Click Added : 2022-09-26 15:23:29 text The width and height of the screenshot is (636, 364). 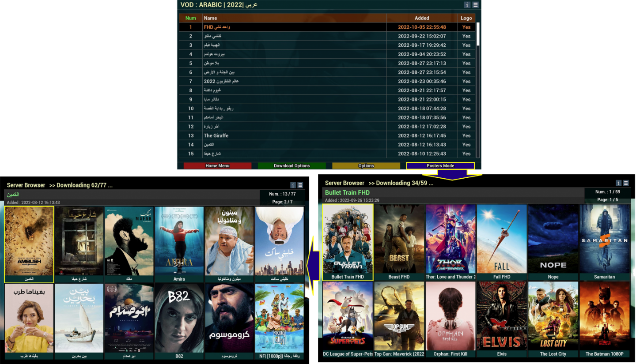click(x=352, y=200)
